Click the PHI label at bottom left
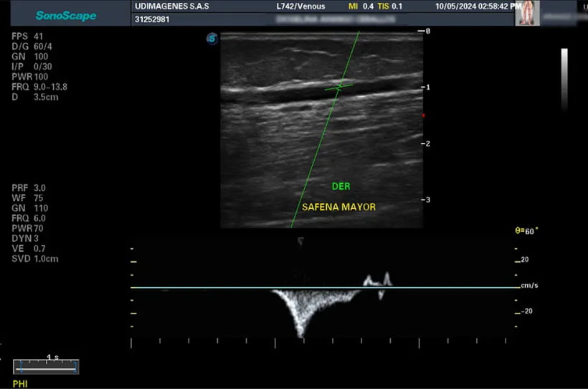Image resolution: width=588 pixels, height=389 pixels. [22, 384]
